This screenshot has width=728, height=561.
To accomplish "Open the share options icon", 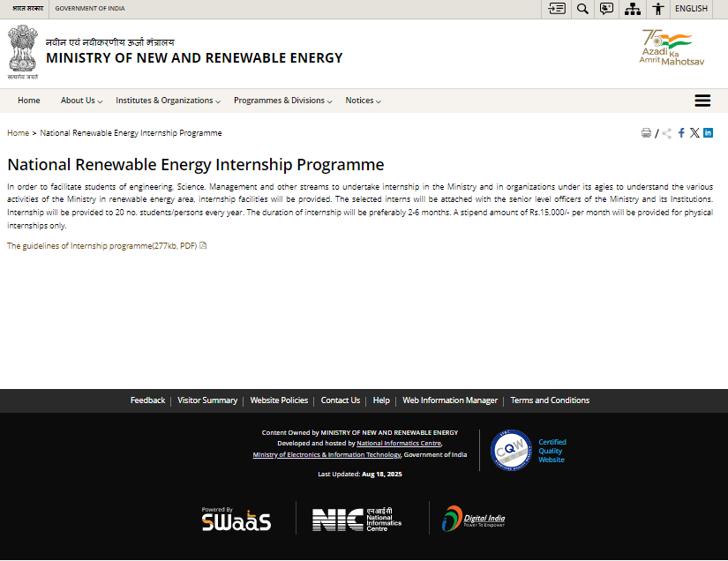I will (665, 132).
